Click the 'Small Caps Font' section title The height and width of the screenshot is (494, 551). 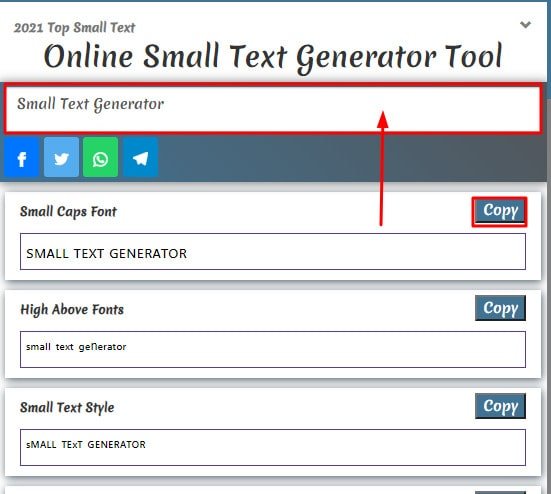coord(68,212)
